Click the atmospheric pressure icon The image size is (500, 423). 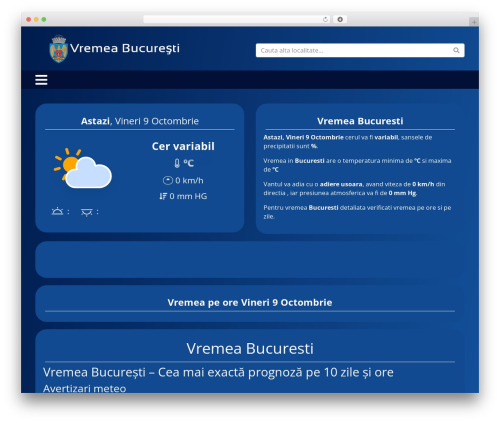coord(163,196)
